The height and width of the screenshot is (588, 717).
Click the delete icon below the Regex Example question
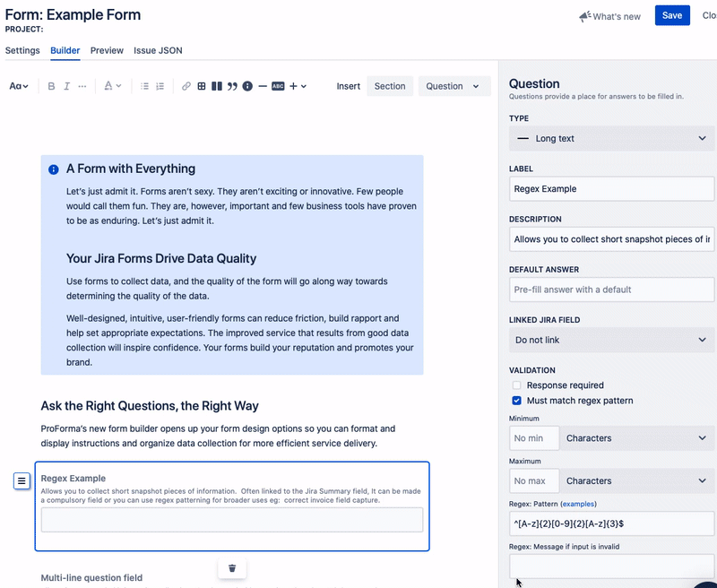click(x=232, y=566)
